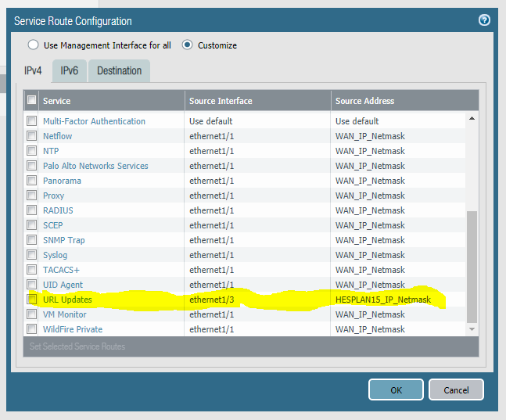
Task: Click the scroll up arrow in list
Action: tap(472, 120)
